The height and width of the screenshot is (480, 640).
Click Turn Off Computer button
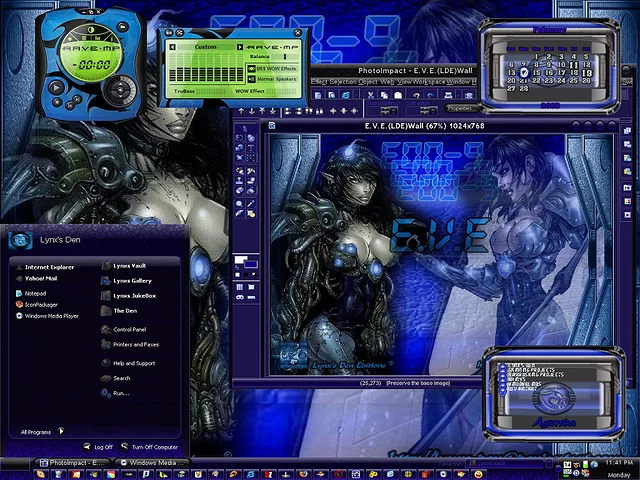click(x=149, y=447)
